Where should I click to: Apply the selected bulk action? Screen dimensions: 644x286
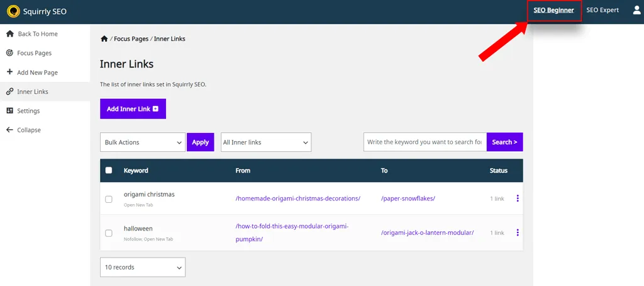201,142
